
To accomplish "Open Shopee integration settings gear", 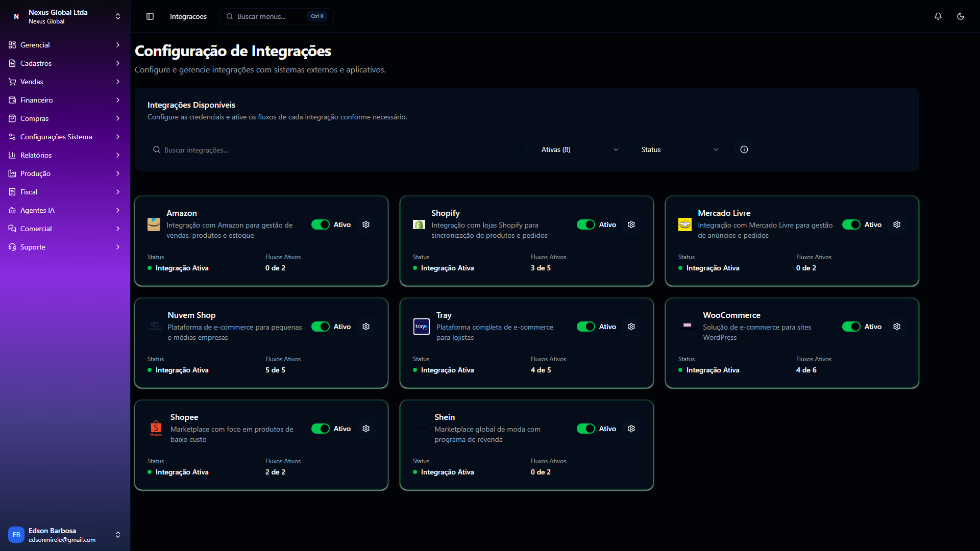I will coord(366,429).
